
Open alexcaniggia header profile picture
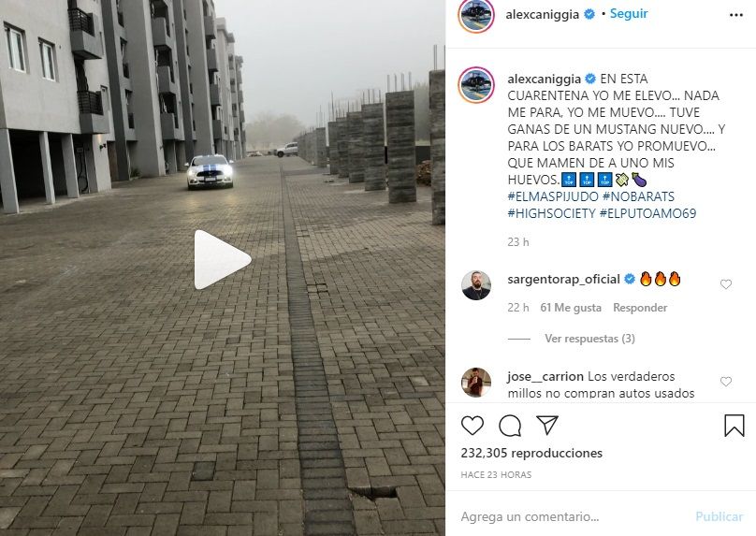(476, 15)
